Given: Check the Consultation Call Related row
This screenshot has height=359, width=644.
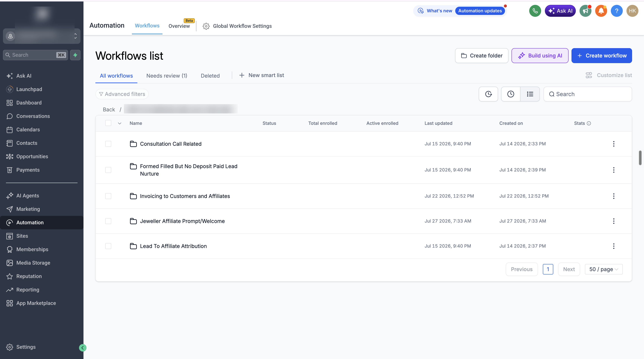Looking at the screenshot, I should click(108, 144).
